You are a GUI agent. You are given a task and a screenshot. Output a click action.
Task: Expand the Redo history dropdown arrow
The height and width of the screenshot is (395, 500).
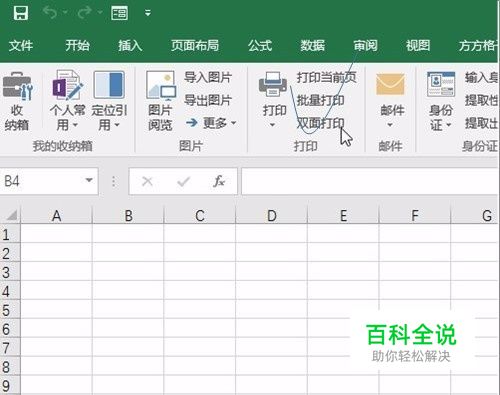[100, 13]
